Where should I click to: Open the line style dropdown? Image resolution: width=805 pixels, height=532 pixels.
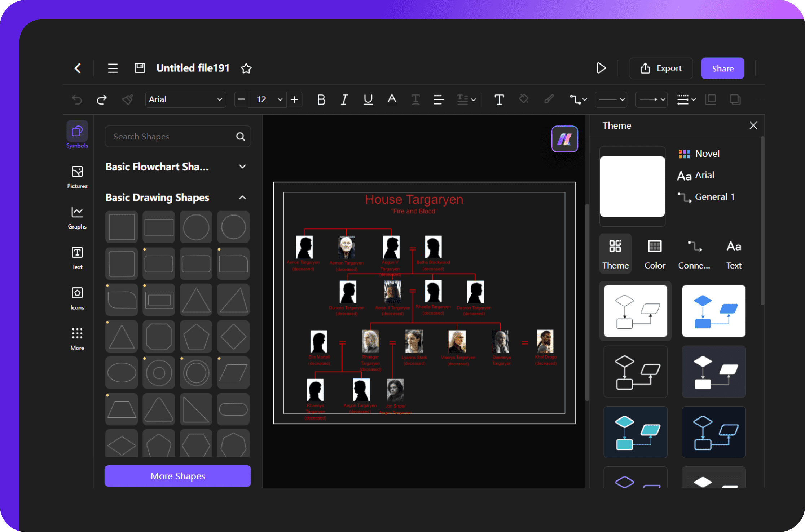(x=611, y=99)
